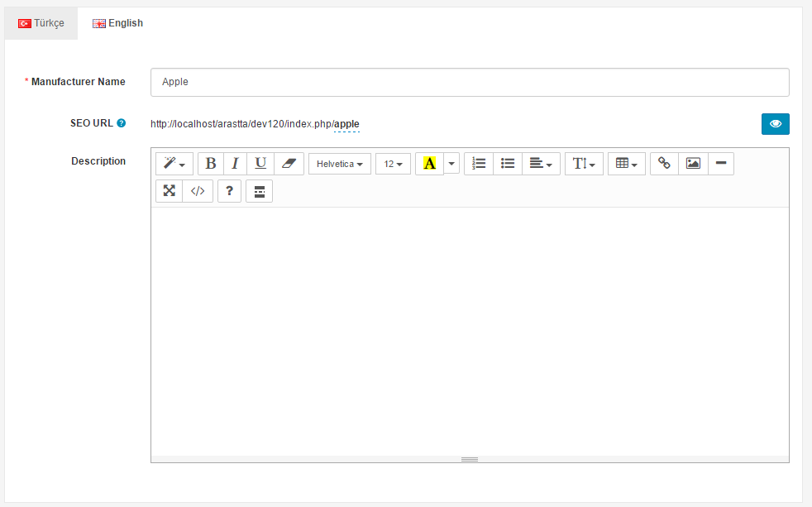812x507 pixels.
Task: Click the Bold formatting icon
Action: (x=211, y=164)
